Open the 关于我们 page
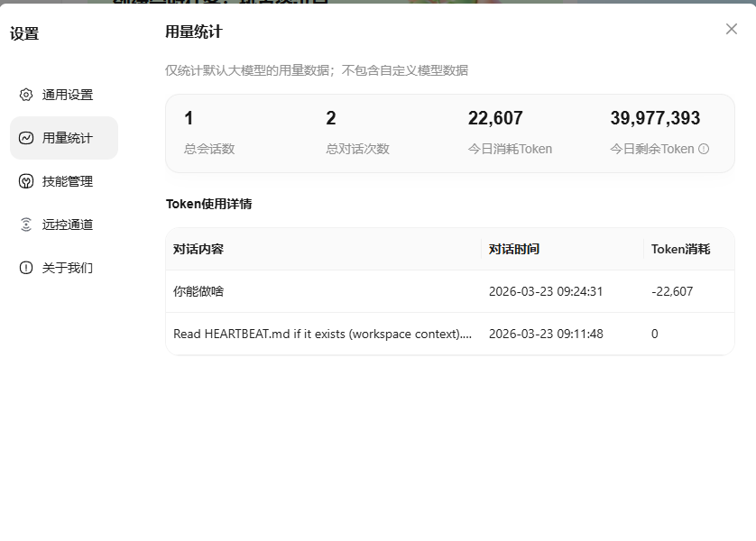Screen dimensions: 756x541 point(67,268)
